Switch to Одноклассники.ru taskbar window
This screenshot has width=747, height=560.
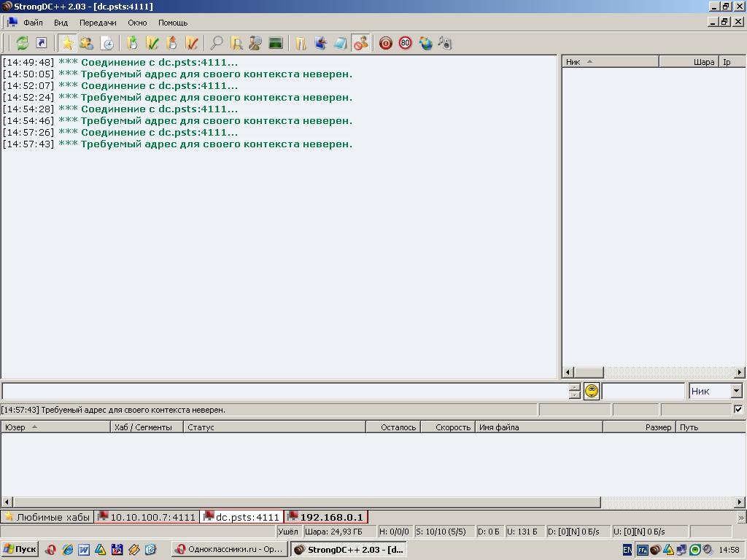click(x=228, y=550)
